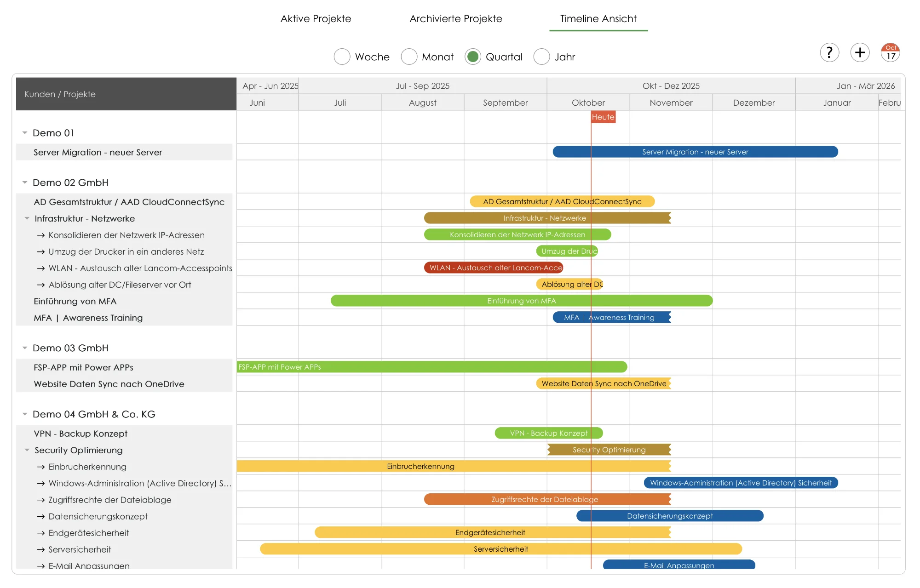Open Einführung von MFA project in list
The width and height of the screenshot is (920, 588).
point(75,302)
